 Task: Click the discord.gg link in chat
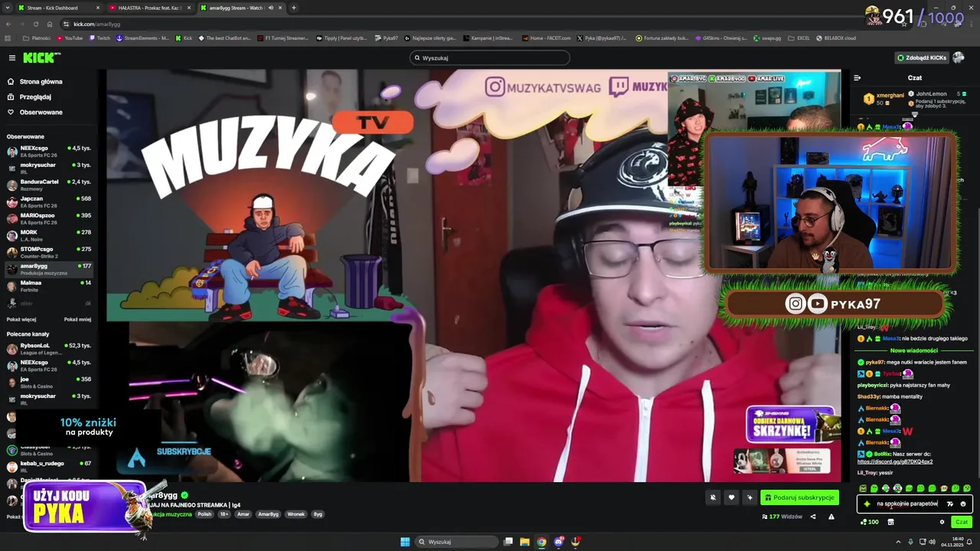click(x=895, y=461)
